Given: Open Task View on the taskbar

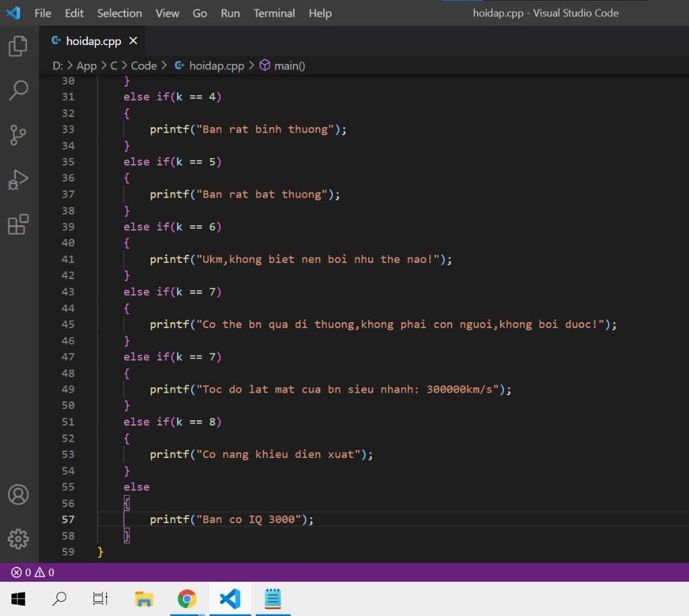Looking at the screenshot, I should point(100,599).
